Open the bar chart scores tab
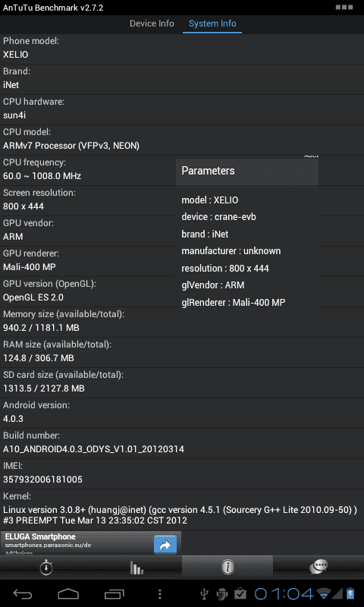The width and height of the screenshot is (364, 607). (136, 568)
